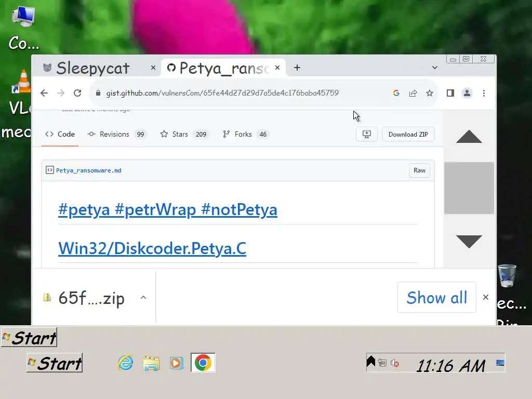The image size is (532, 399).
Task: Close the downloads bar
Action: [486, 297]
